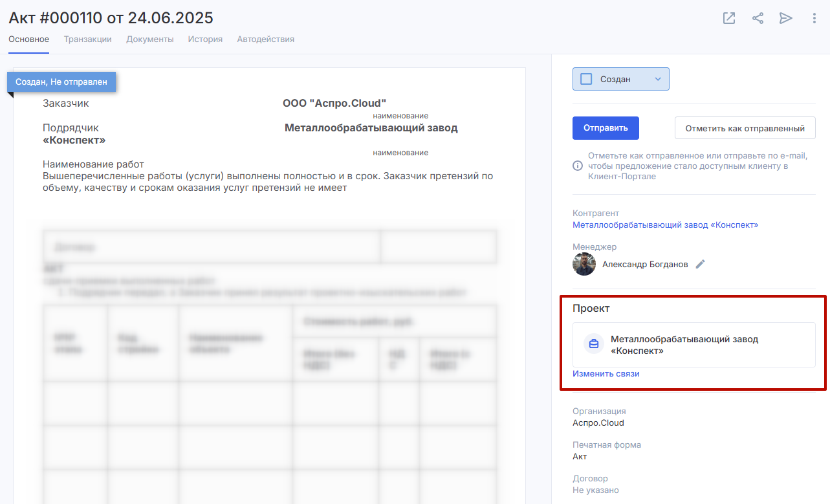Click Александр Богданов avatar photo

[x=584, y=264]
